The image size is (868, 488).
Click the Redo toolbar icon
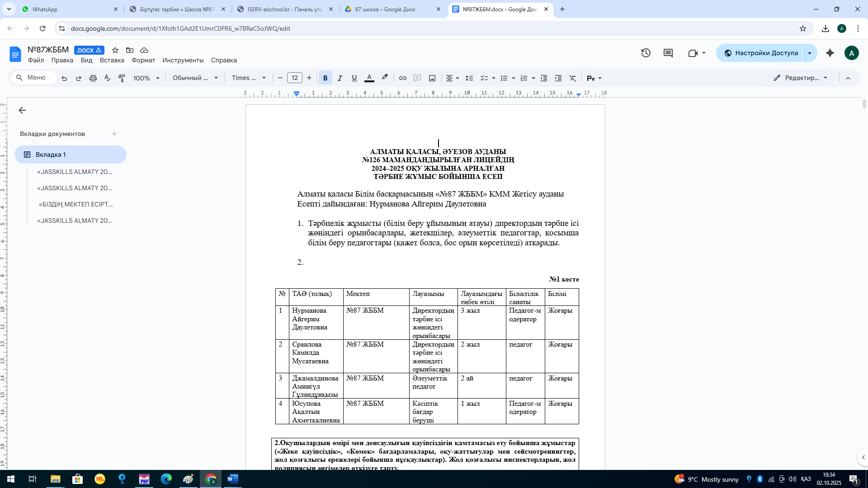tap(79, 78)
